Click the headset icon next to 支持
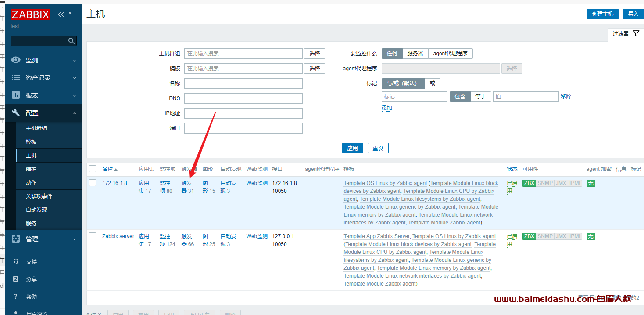The height and width of the screenshot is (315, 644). pos(16,261)
